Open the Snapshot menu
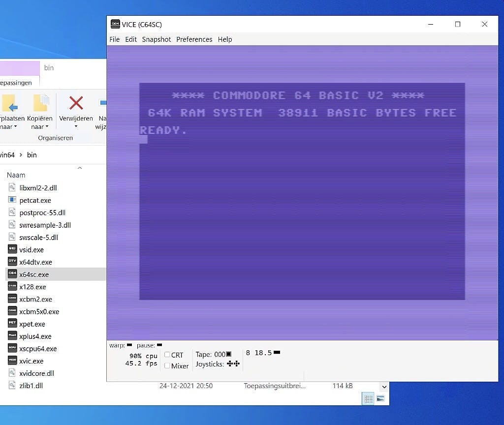 157,39
